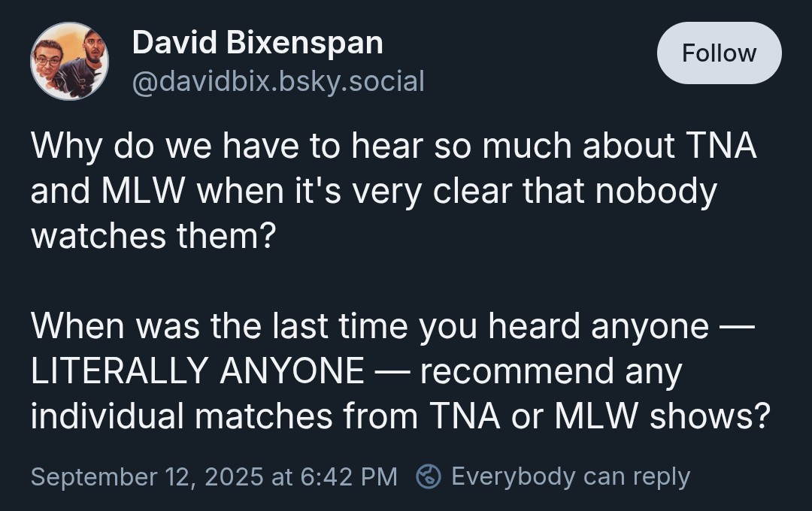Open the 'Everybody can reply' setting

click(570, 476)
